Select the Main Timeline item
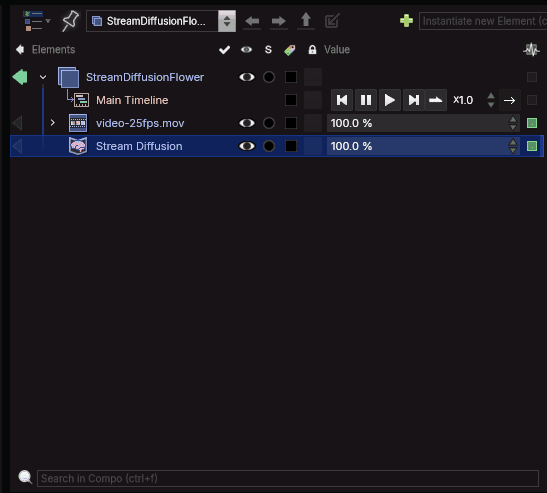This screenshot has height=493, width=547. pos(132,100)
